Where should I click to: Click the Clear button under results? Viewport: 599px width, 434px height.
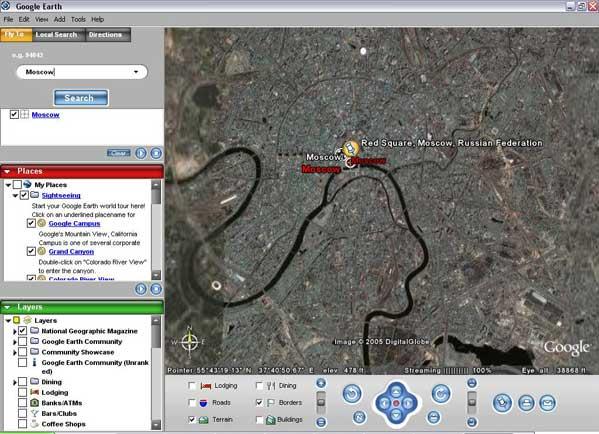pos(118,153)
